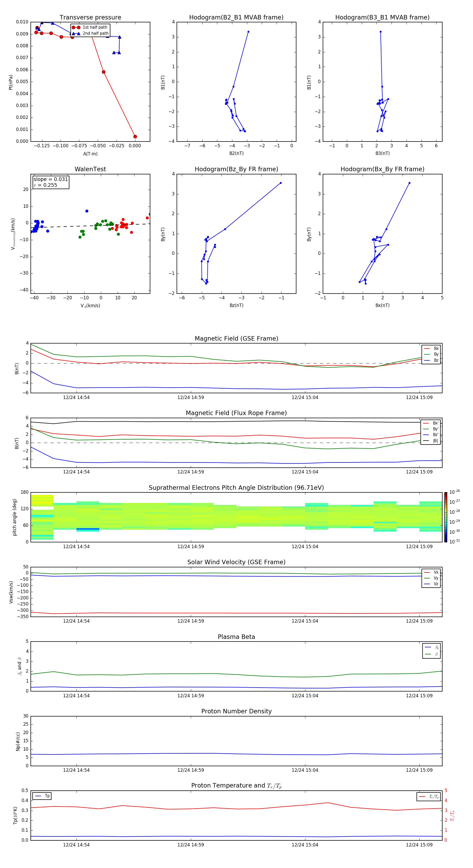The image size is (473, 868).
Task: Click the 12/24 15:09 tick under Proton Number Density
Action: [419, 770]
